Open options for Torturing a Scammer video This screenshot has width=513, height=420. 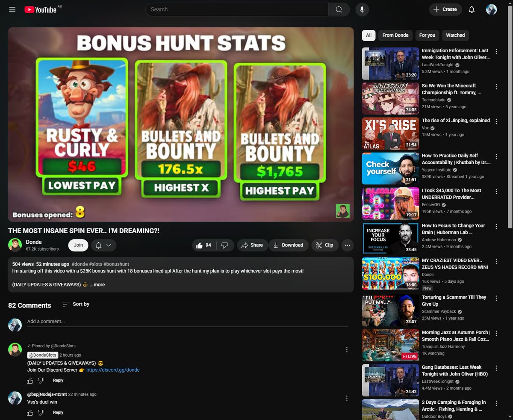(496, 298)
